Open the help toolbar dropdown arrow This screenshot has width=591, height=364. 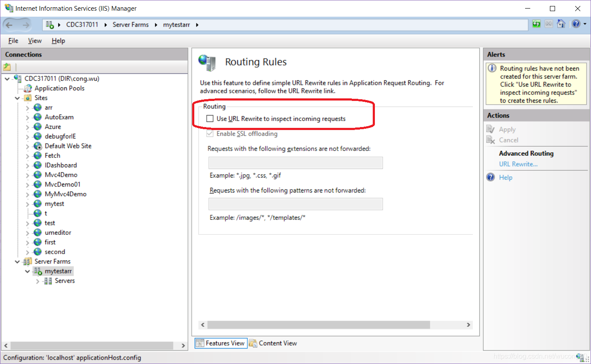[x=585, y=24]
